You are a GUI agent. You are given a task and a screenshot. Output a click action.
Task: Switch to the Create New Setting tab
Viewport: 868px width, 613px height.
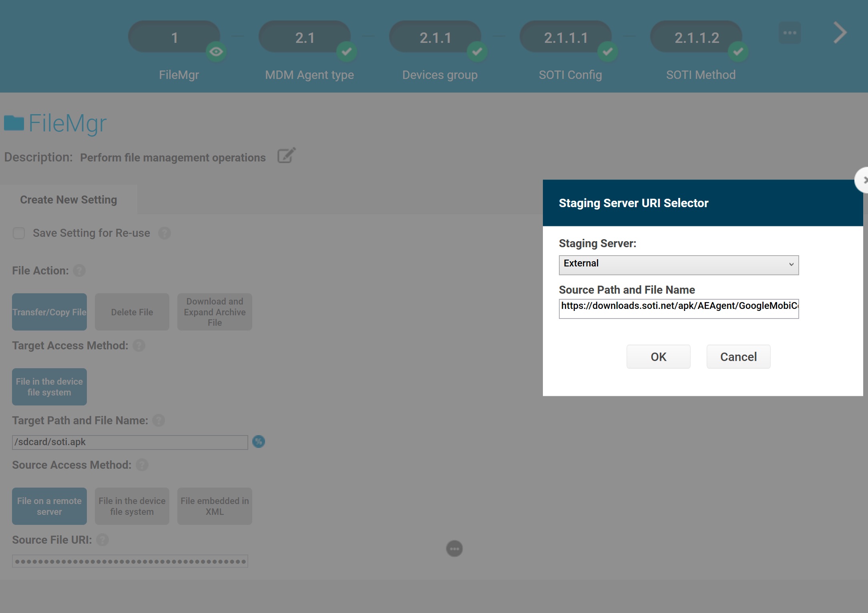tap(68, 200)
